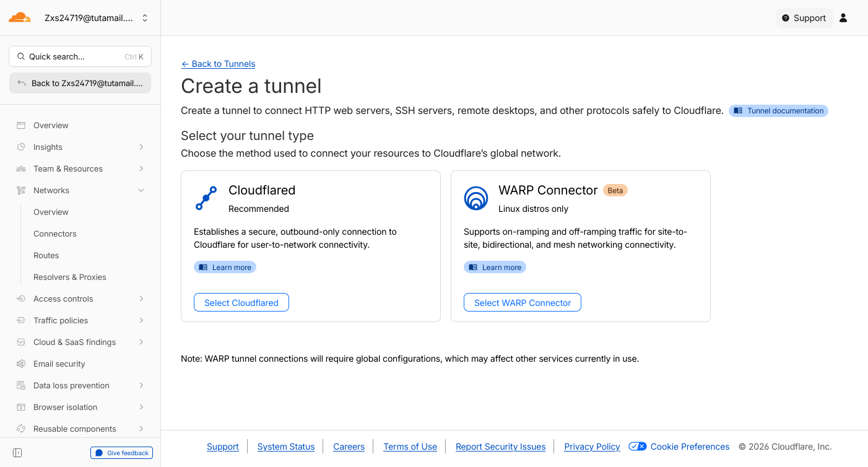Screen dimensions: 868x467
Task: Click the Networks icon in sidebar
Action: click(x=21, y=190)
